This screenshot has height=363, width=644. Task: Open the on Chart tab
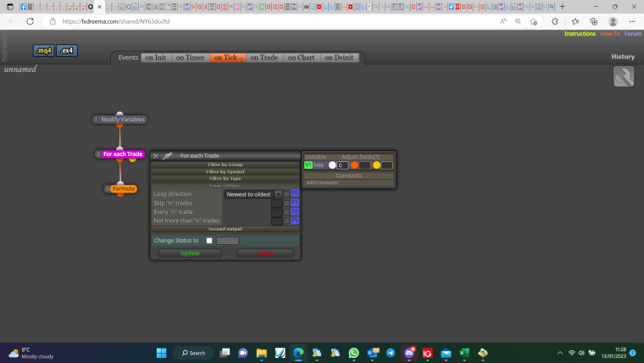click(x=301, y=58)
